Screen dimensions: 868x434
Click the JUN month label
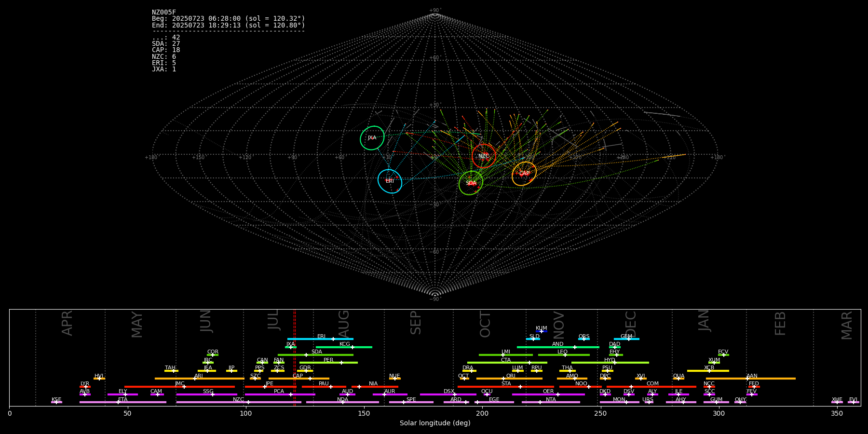[x=206, y=321]
